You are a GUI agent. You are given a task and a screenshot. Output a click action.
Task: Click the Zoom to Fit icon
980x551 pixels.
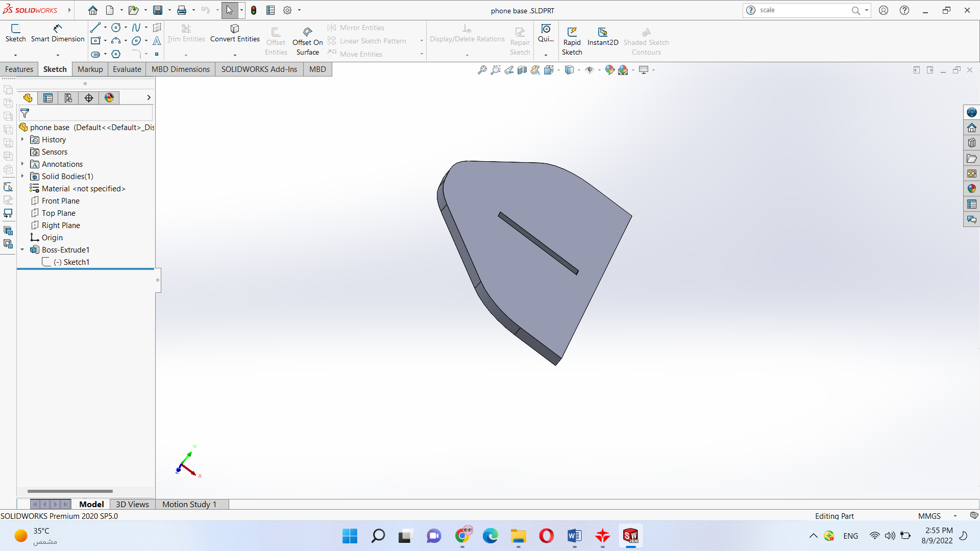(482, 70)
